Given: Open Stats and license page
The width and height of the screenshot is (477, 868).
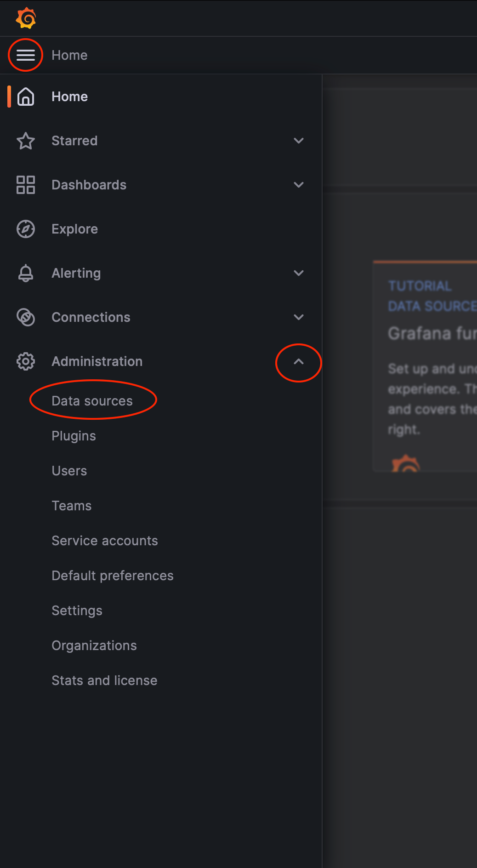Looking at the screenshot, I should coord(104,680).
